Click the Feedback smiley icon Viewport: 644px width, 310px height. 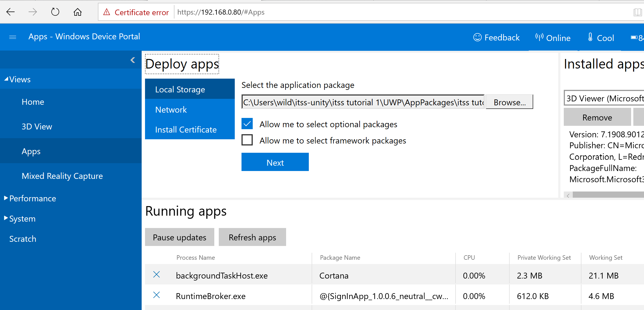[x=477, y=37]
